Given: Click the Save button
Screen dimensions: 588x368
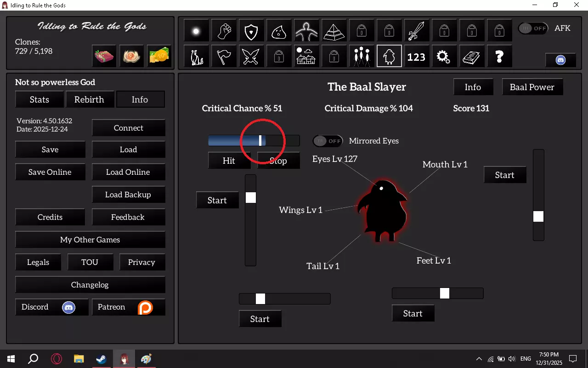Looking at the screenshot, I should (50, 149).
